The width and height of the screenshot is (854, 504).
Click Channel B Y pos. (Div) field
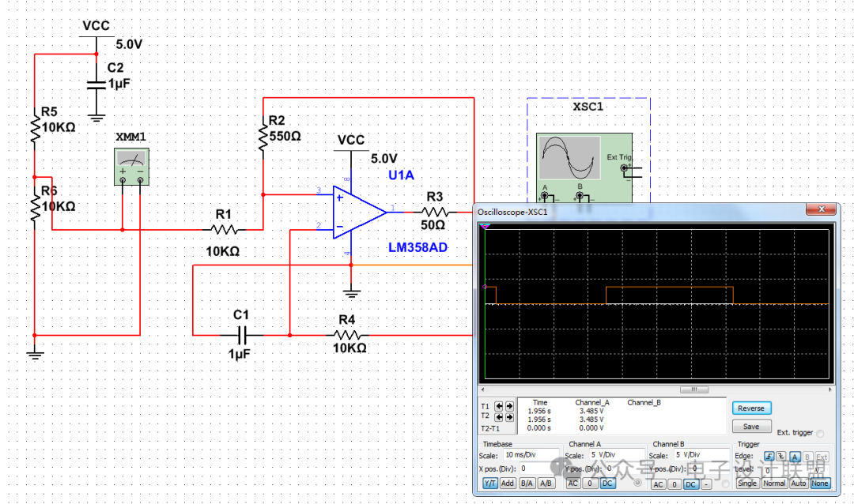click(x=709, y=468)
